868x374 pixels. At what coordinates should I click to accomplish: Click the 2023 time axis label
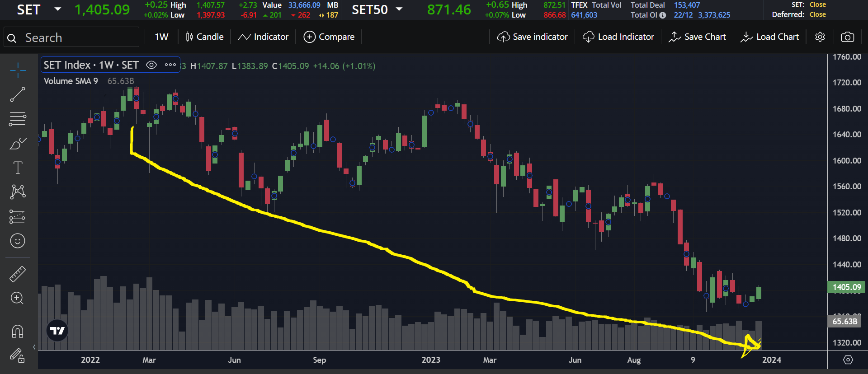tap(431, 360)
